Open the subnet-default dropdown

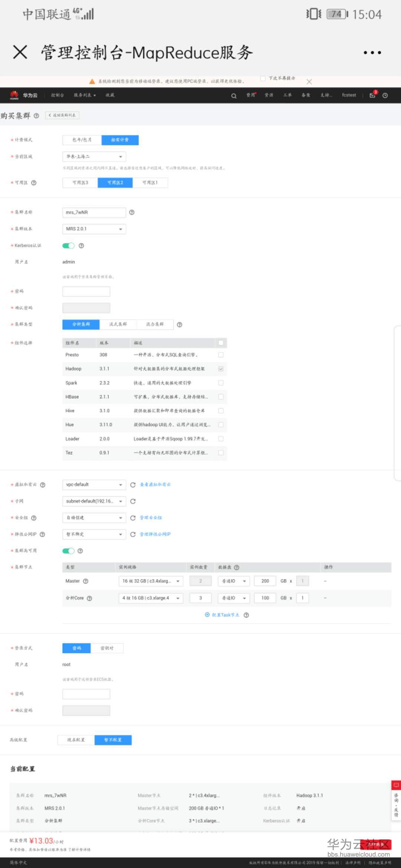94,502
